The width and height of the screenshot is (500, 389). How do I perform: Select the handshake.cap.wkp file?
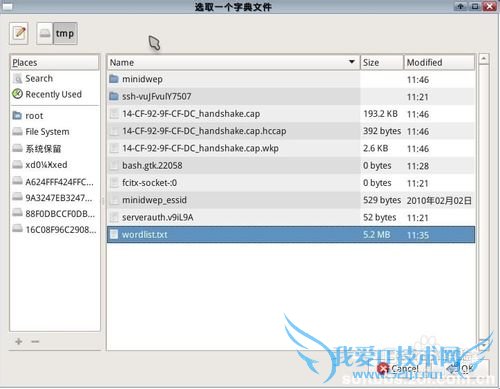[291, 148]
